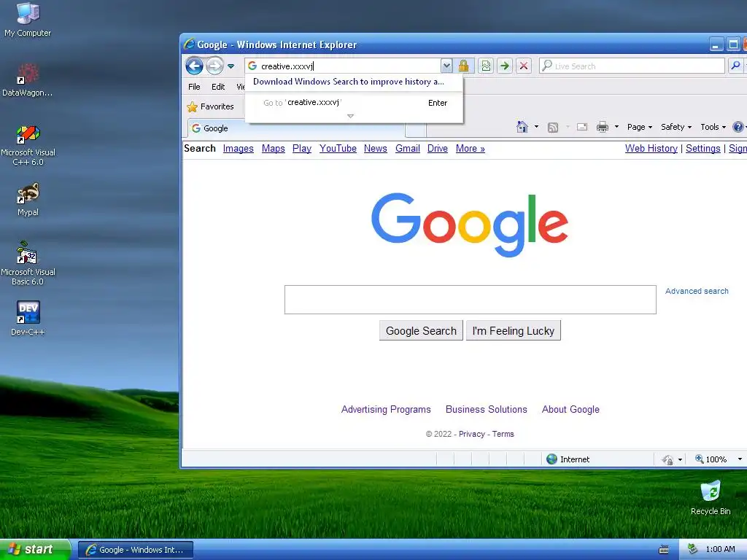The width and height of the screenshot is (747, 560).
Task: Open the Tools menu dropdown
Action: [713, 127]
